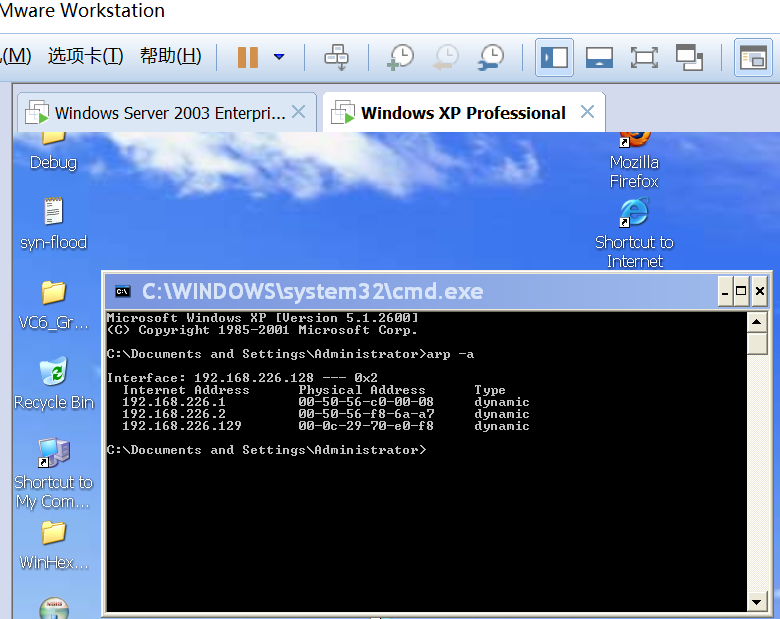Click the Internet Address column header
This screenshot has width=780, height=619.
point(186,390)
